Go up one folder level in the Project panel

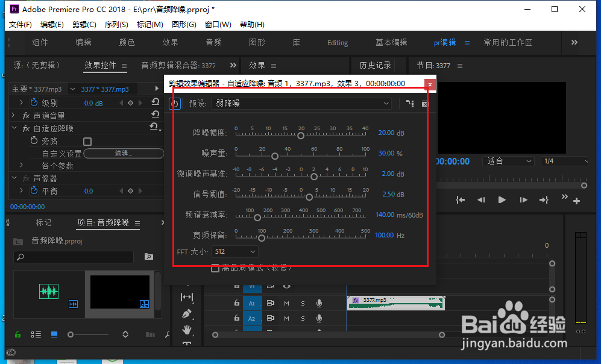coord(18,242)
